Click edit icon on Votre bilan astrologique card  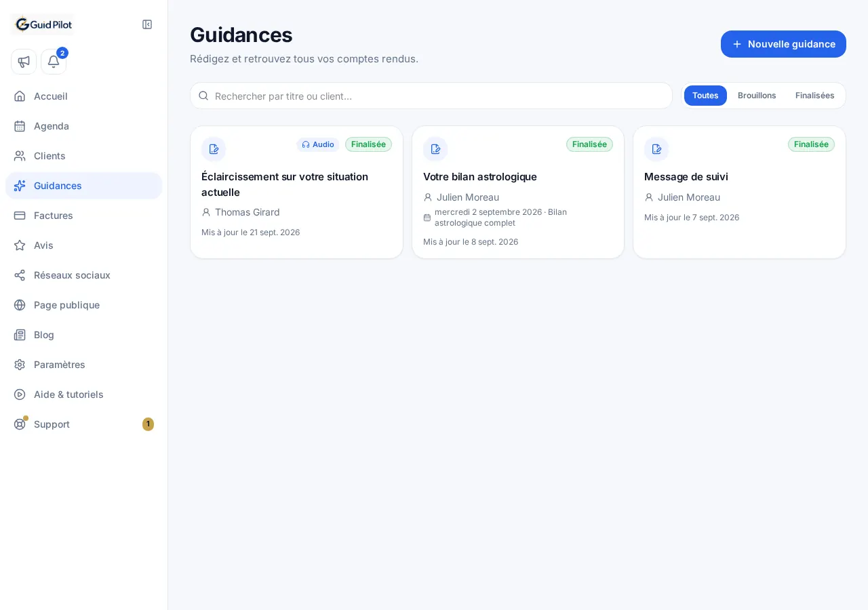pos(435,149)
